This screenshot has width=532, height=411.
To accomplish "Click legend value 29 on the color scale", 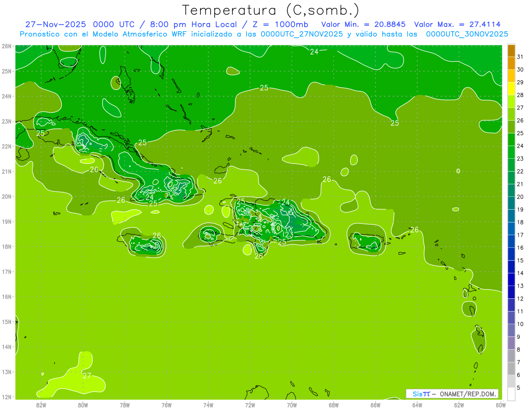I will 520,82.
